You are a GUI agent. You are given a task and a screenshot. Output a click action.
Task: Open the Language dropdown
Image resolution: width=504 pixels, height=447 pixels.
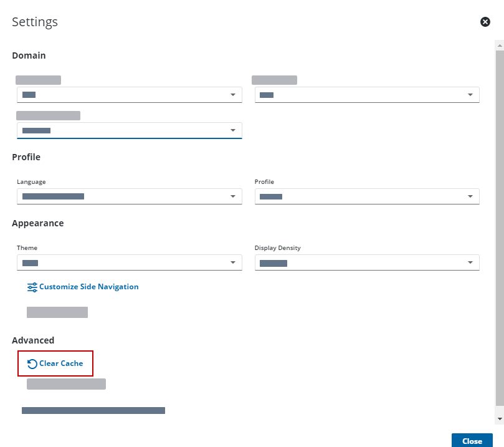(x=129, y=196)
